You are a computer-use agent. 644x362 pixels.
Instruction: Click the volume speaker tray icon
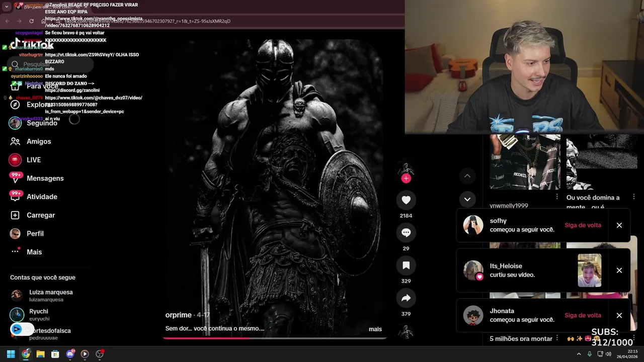coord(608,354)
